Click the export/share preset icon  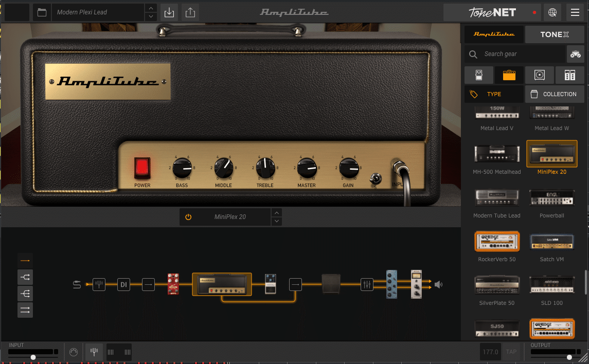190,12
